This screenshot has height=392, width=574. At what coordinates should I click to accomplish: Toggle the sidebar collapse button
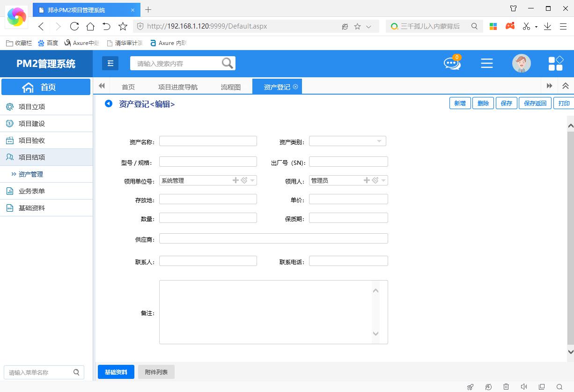(x=110, y=63)
